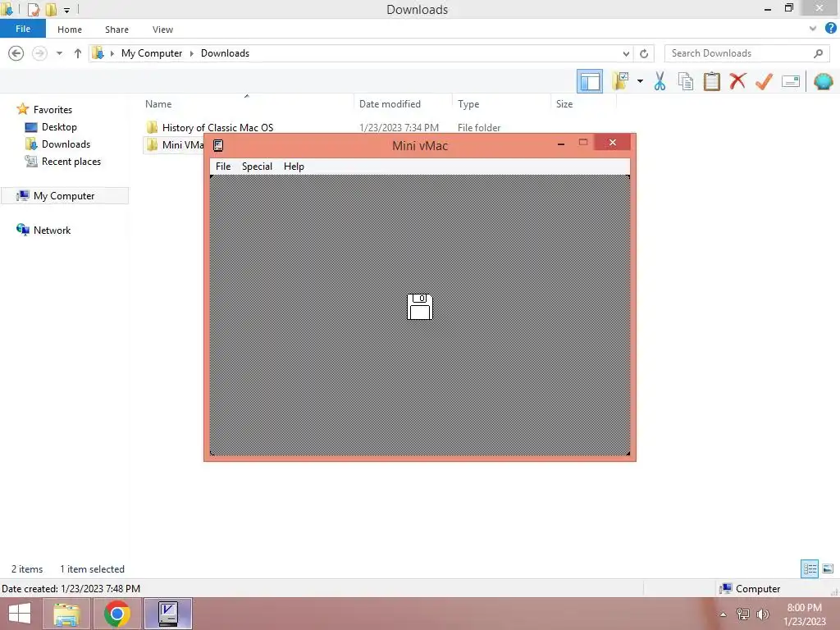Click the network tray icon
Image resolution: width=840 pixels, height=630 pixels.
click(x=743, y=614)
